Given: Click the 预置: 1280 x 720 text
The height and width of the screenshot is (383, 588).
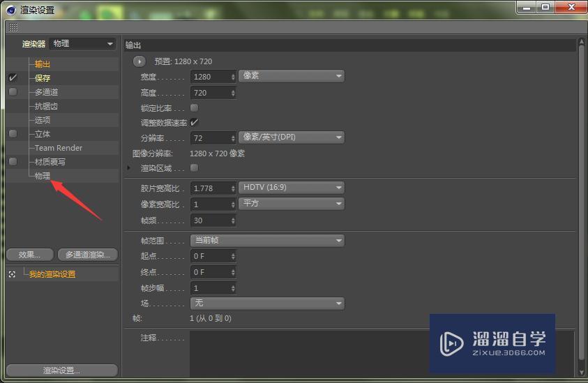Looking at the screenshot, I should [183, 61].
